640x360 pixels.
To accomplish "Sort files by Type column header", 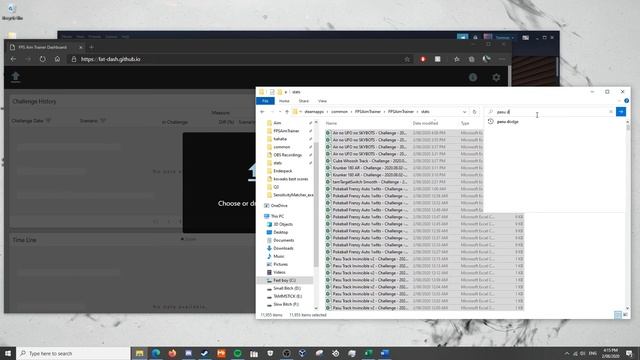I will pos(465,123).
